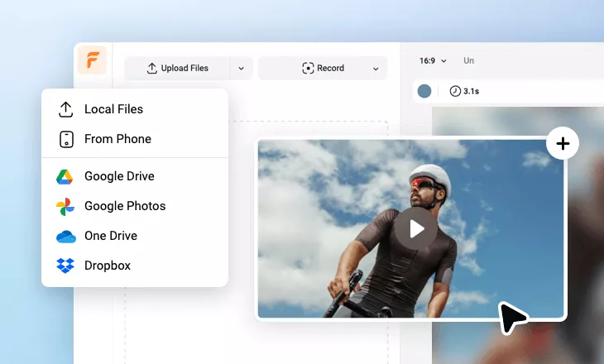Click the One Drive cloud logo
604x364 pixels.
[x=66, y=236]
